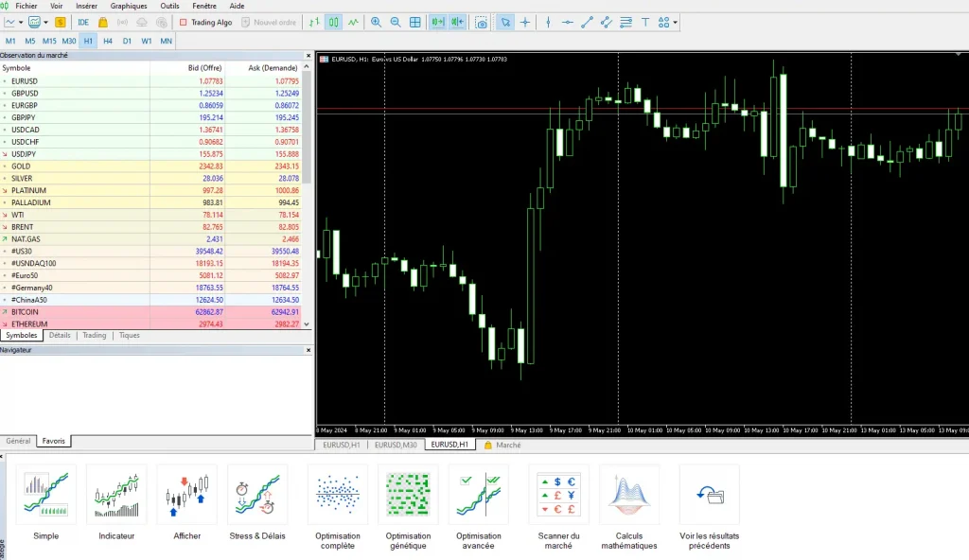Draw a vertical line on chart

[548, 23]
